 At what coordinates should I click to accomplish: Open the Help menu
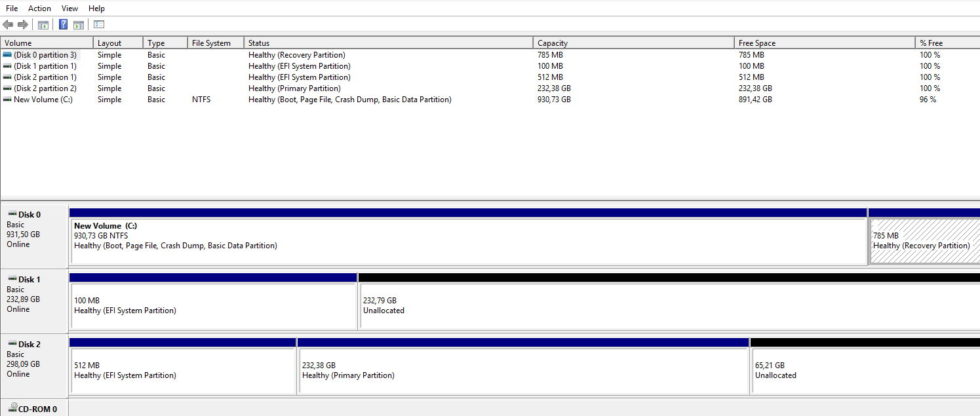[x=96, y=8]
